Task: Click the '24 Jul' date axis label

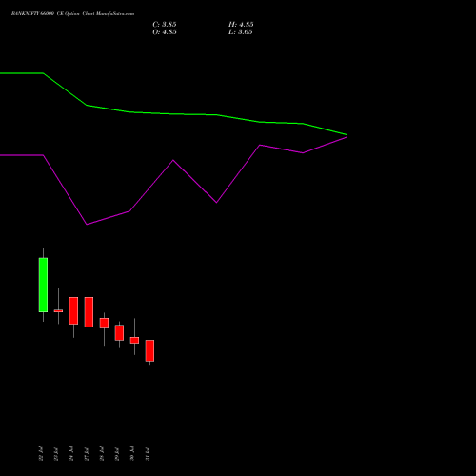Action: coord(71,454)
